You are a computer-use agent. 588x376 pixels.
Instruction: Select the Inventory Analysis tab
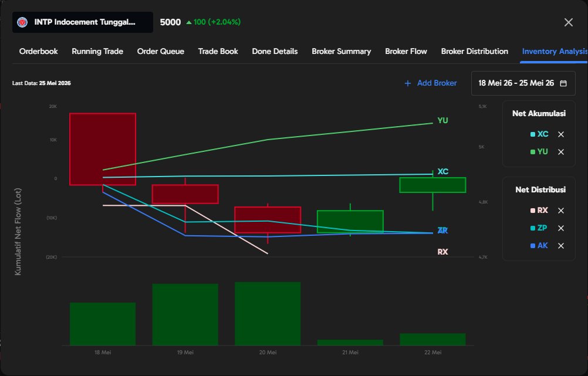[555, 52]
